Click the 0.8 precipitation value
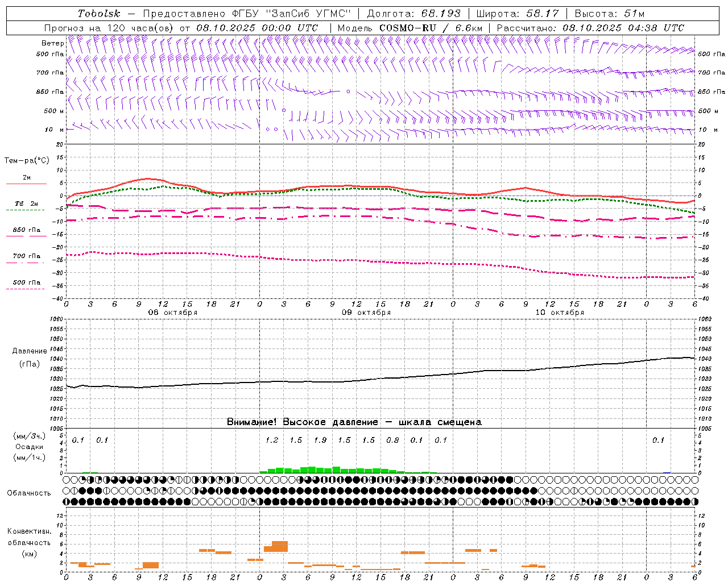 click(392, 440)
